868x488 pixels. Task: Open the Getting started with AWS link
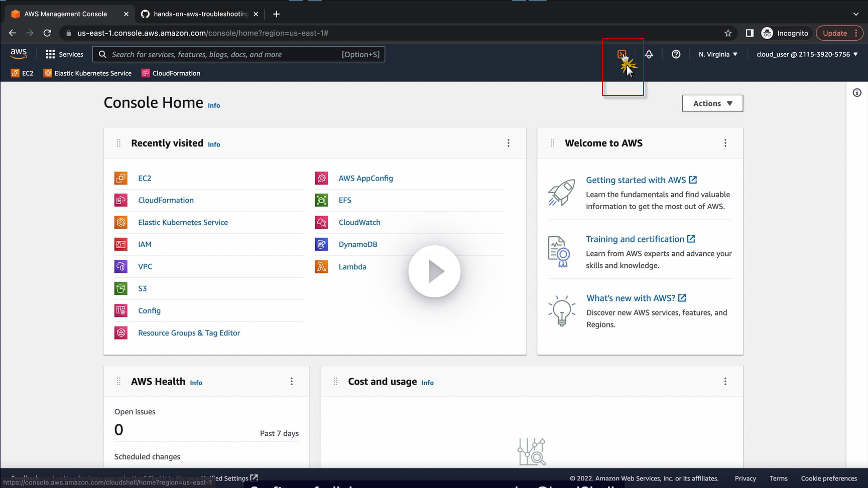click(641, 180)
